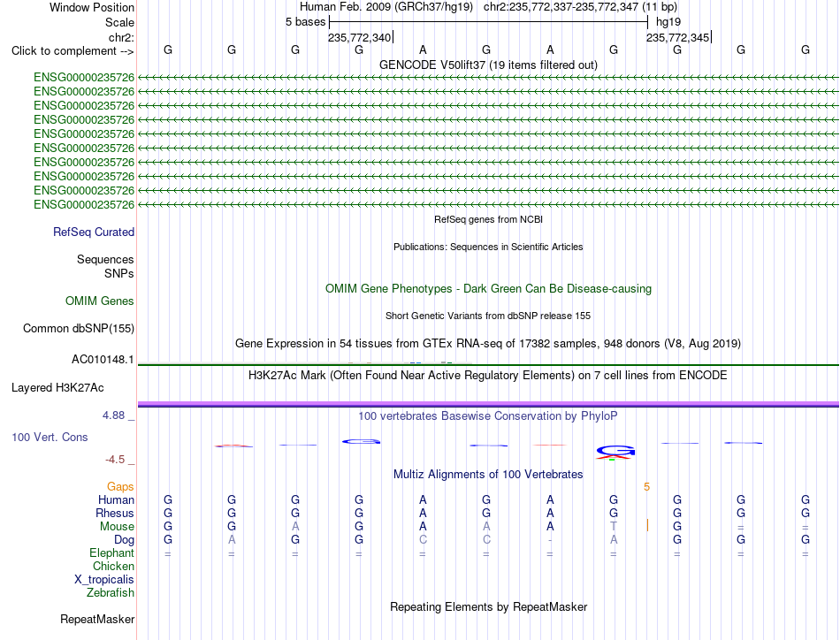
Task: Click the Sequences track label
Action: point(105,259)
